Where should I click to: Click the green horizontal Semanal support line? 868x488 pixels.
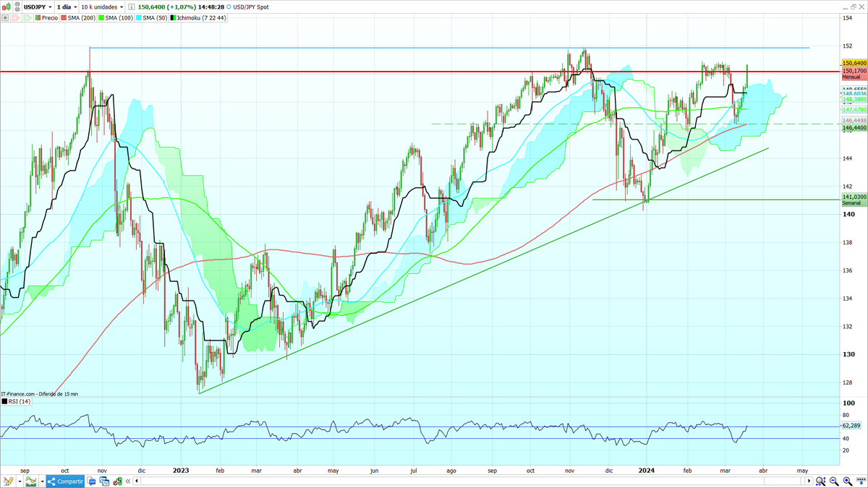[x=716, y=200]
